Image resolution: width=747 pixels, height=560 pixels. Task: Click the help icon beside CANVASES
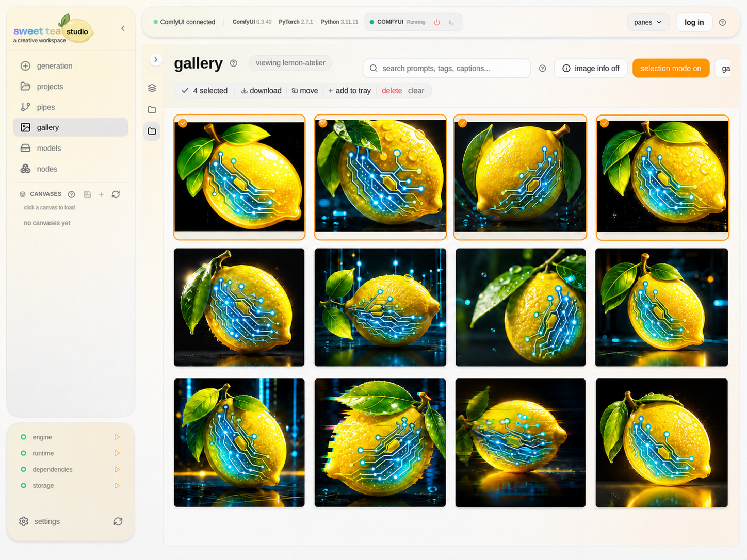[x=72, y=194]
